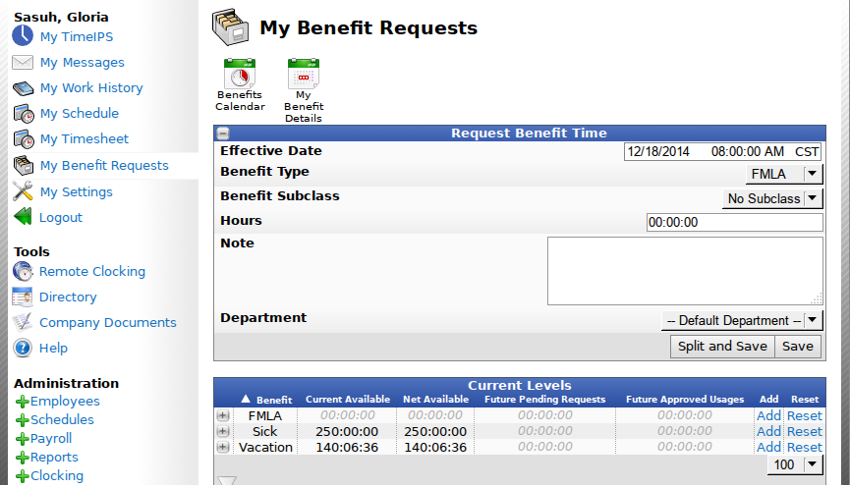Click the My Messages envelope icon

[x=23, y=62]
